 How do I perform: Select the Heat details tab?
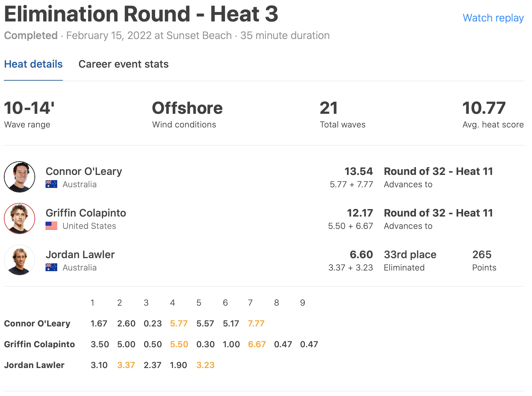[33, 64]
